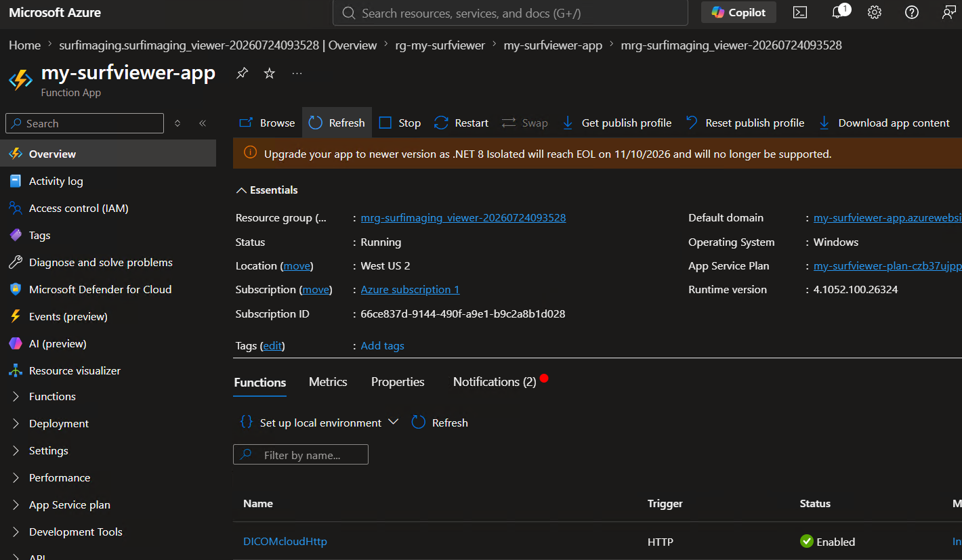962x560 pixels.
Task: Focus the Filter by name field
Action: pyautogui.click(x=301, y=454)
